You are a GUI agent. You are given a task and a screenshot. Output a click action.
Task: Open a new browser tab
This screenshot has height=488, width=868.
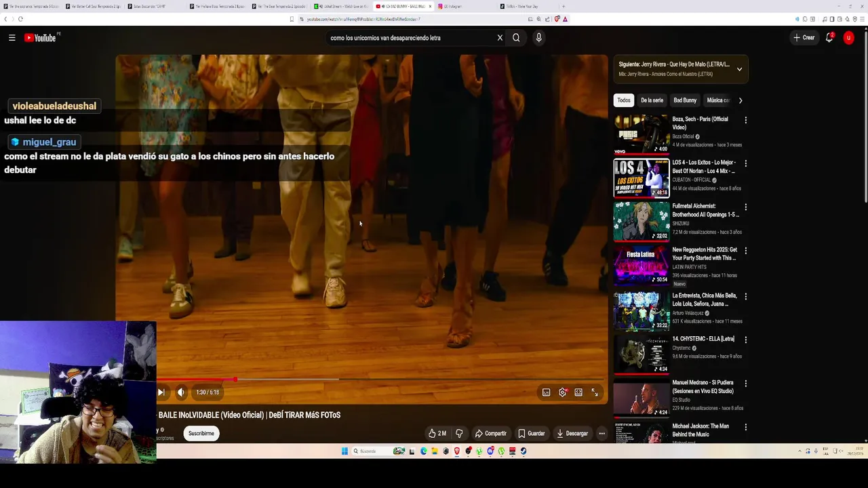coord(563,7)
